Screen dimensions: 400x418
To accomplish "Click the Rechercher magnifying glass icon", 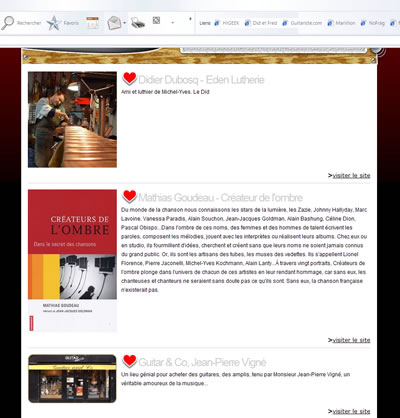I will point(7,23).
